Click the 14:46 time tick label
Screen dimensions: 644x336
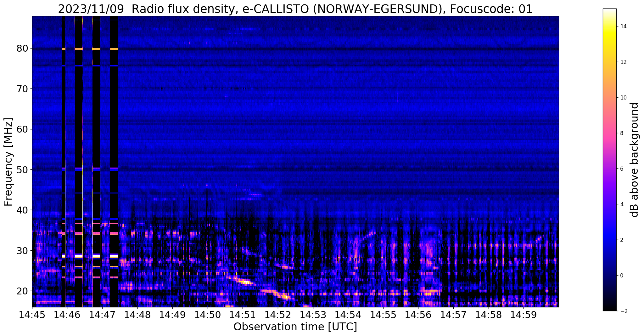pos(67,315)
